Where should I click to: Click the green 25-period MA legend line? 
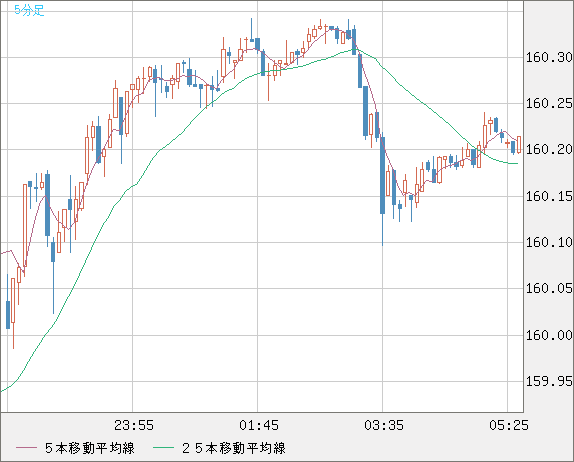(x=163, y=448)
